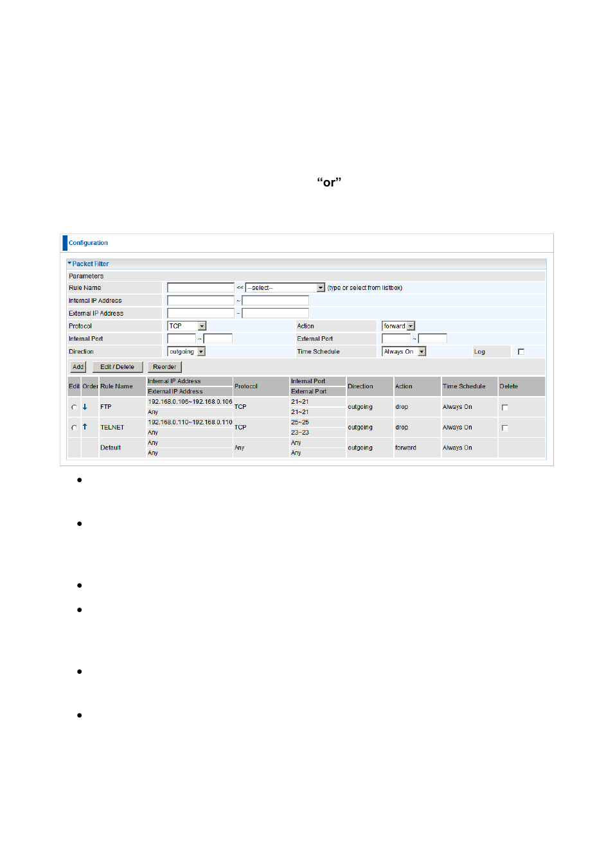Select the TELNET rule edit radio button
Viewport: 613px width, 868px height.
(x=74, y=428)
